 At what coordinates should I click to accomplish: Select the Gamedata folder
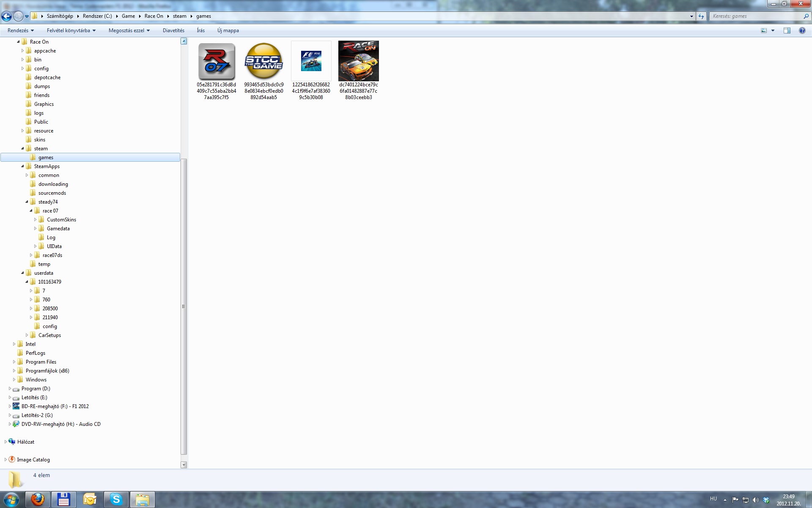[58, 228]
